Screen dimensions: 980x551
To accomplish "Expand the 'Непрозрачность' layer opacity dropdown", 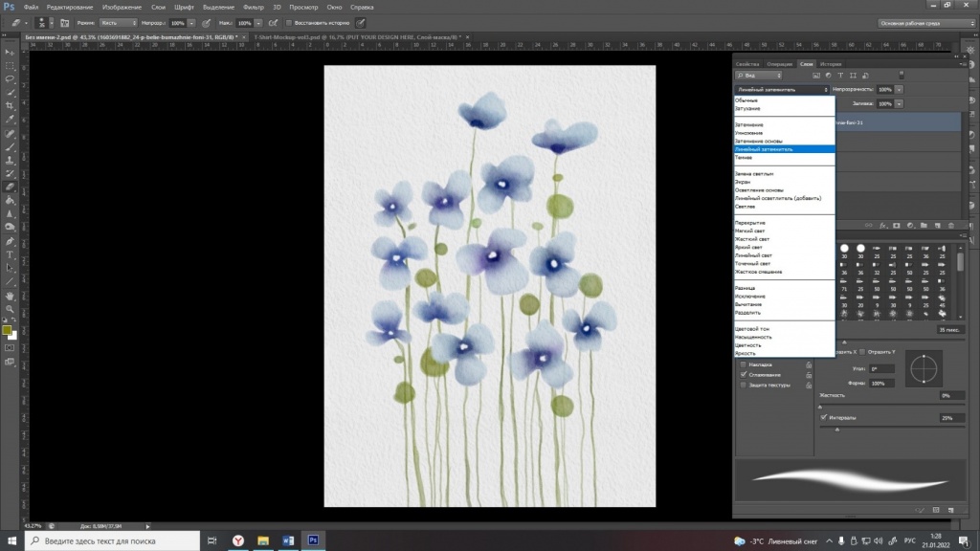I will pyautogui.click(x=899, y=89).
